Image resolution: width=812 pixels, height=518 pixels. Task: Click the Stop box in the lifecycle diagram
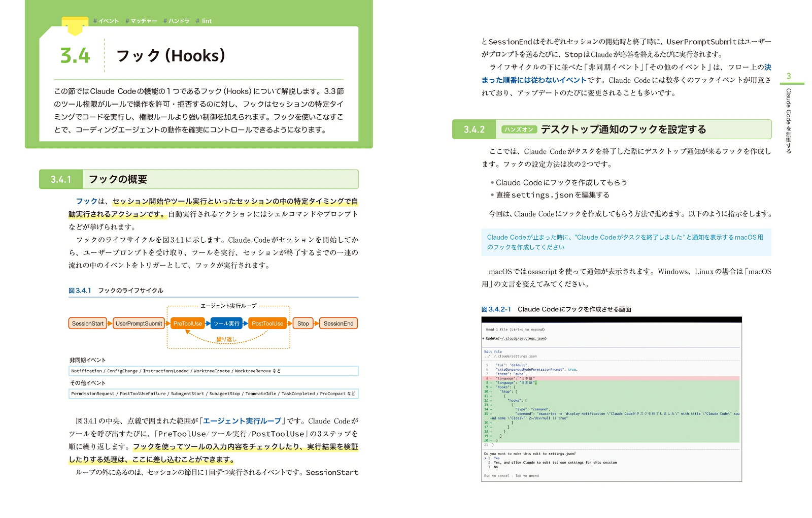303,323
